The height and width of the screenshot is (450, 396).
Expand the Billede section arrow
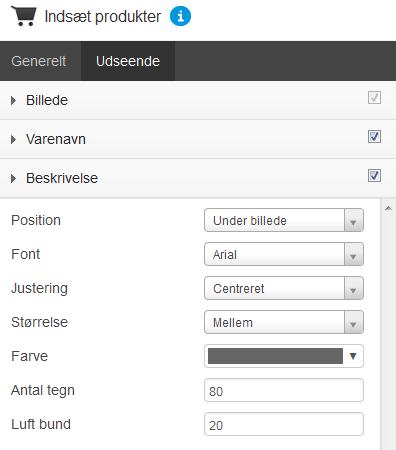tap(13, 100)
